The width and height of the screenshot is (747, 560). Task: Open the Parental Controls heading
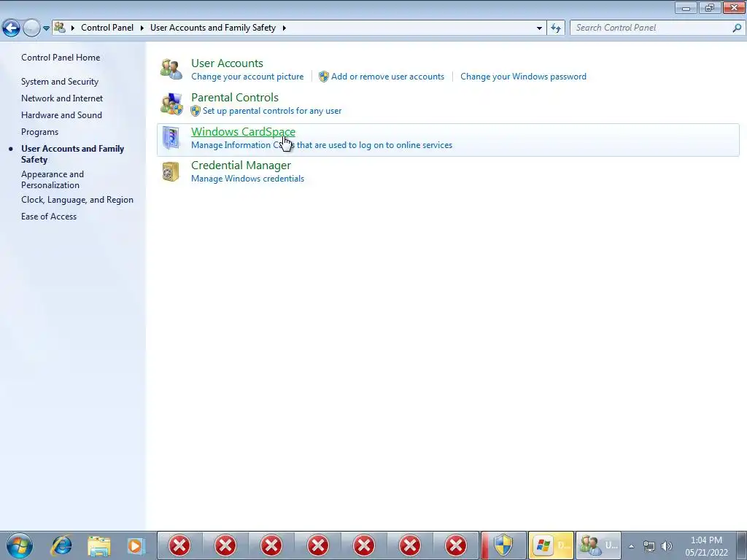234,97
